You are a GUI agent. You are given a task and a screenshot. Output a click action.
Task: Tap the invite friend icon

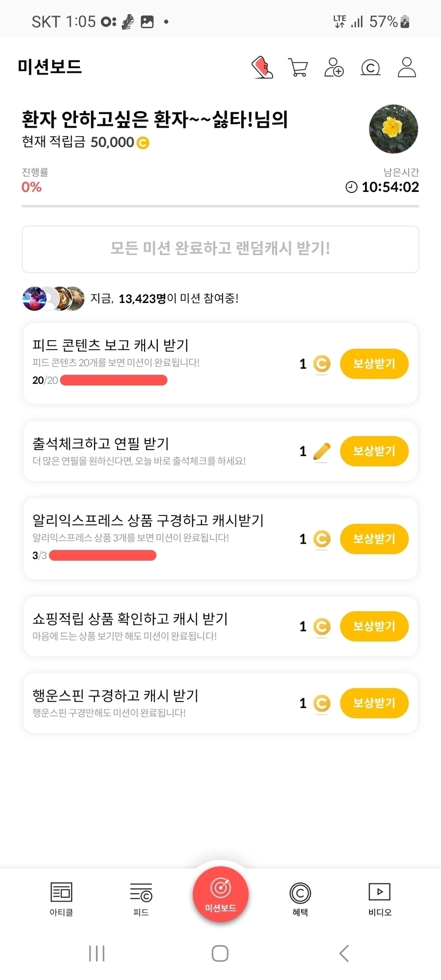[334, 67]
